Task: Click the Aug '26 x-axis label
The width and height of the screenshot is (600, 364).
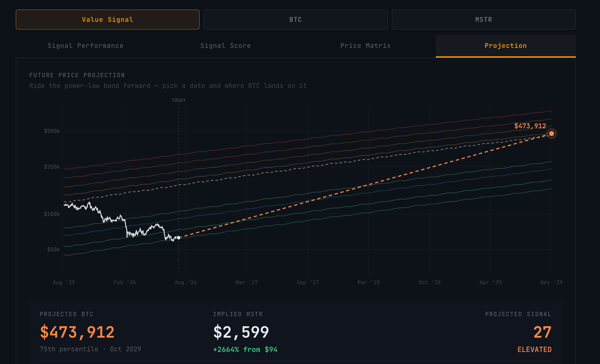Action: [186, 282]
